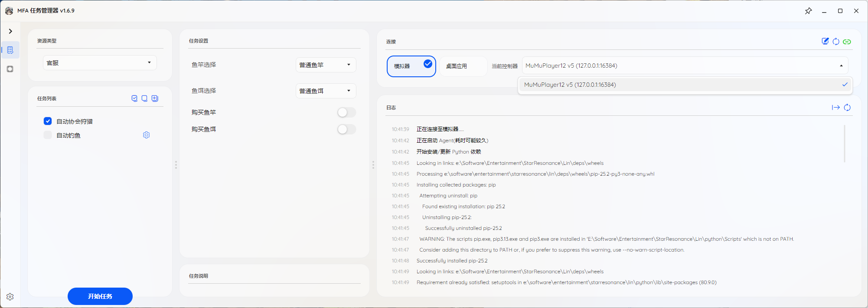Open settings gear at sidebar bottom
Viewport: 868px width, 308px height.
(10, 297)
